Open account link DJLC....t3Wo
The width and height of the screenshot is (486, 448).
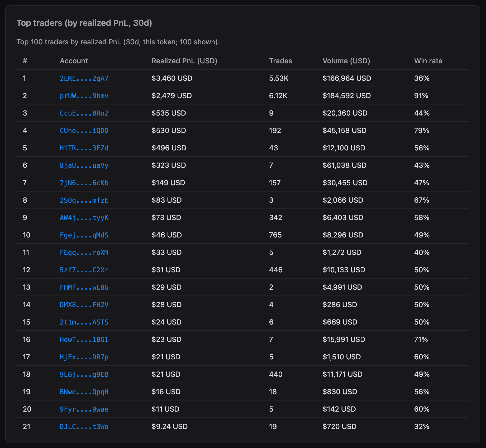point(84,427)
